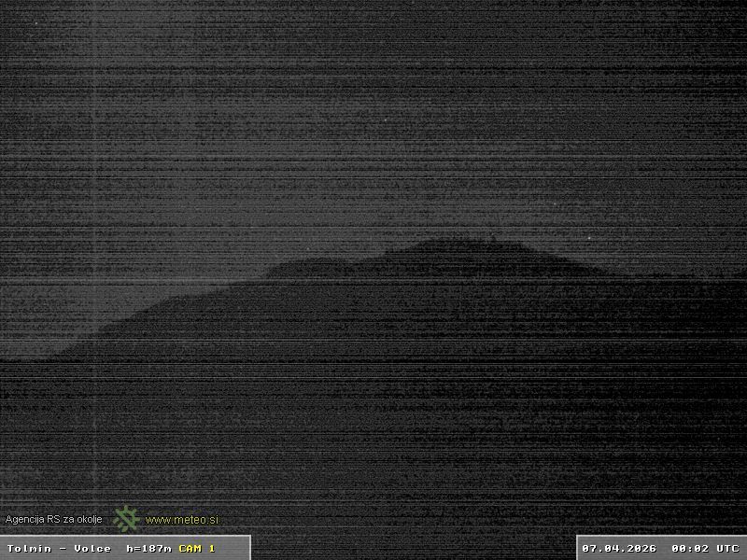This screenshot has width=747, height=560.
Task: Click the Agencija RS za okolje text
Action: (x=53, y=519)
